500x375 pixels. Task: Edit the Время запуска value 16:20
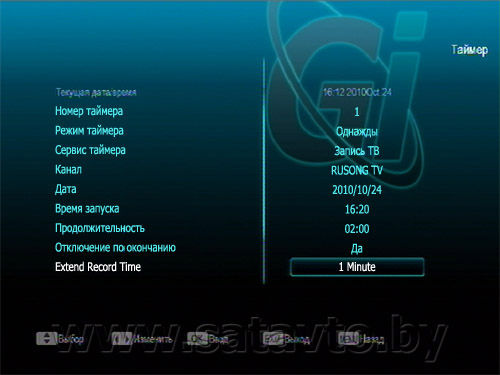[357, 209]
